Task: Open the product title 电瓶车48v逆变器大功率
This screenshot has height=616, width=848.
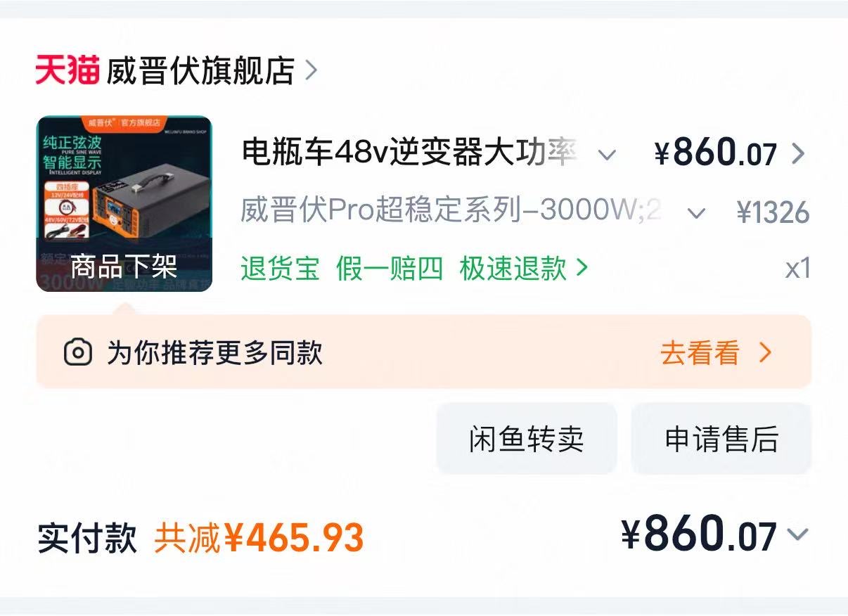Action: 410,153
